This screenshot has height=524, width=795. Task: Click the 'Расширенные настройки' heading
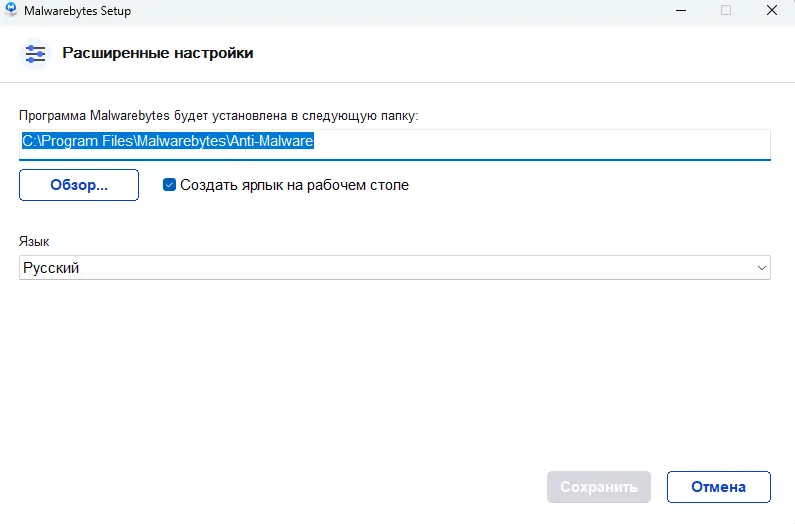[158, 53]
